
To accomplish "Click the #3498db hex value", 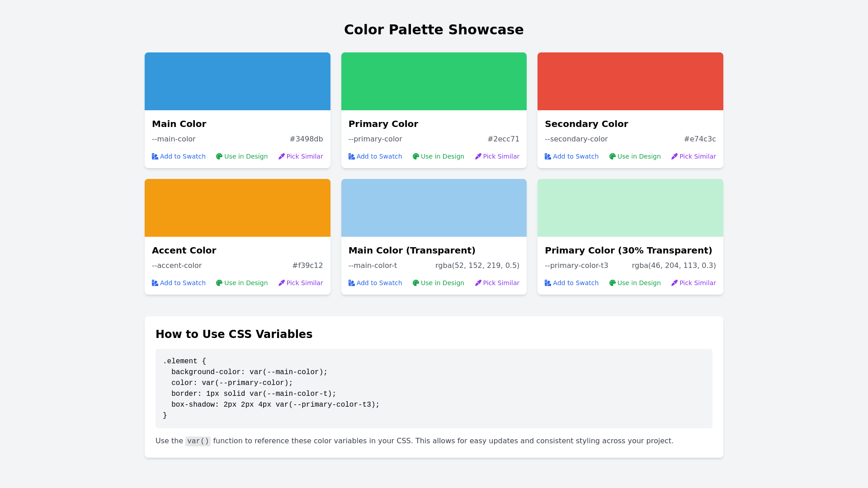I will (306, 139).
